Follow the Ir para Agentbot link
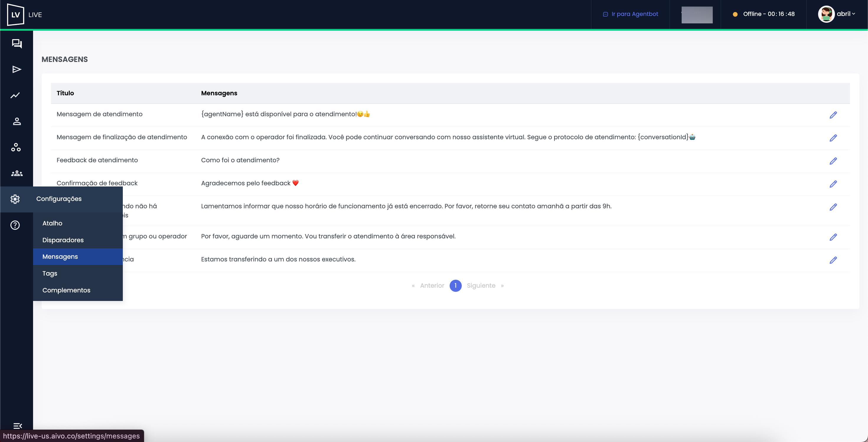This screenshot has width=868, height=442. (630, 14)
